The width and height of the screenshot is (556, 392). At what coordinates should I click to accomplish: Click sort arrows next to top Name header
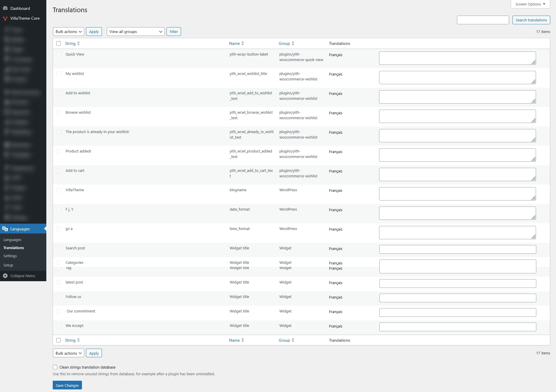pyautogui.click(x=243, y=43)
